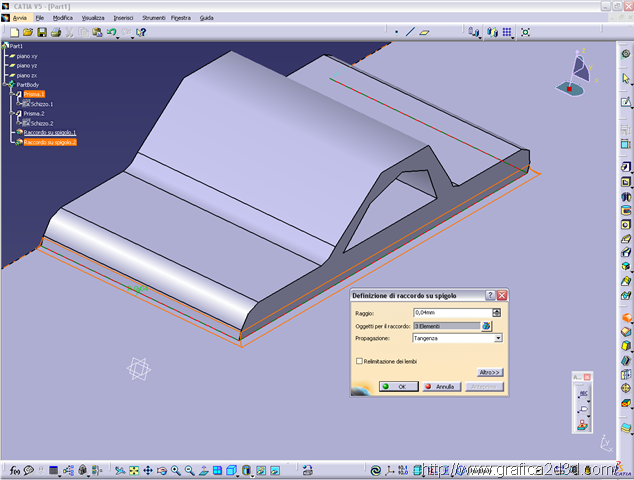Open the Propagazione dropdown
The image size is (634, 480).
[x=498, y=338]
